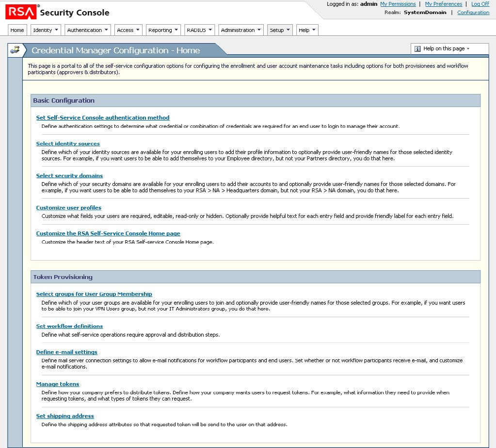
Task: Open Select groups for User Group Membership
Action: click(94, 294)
